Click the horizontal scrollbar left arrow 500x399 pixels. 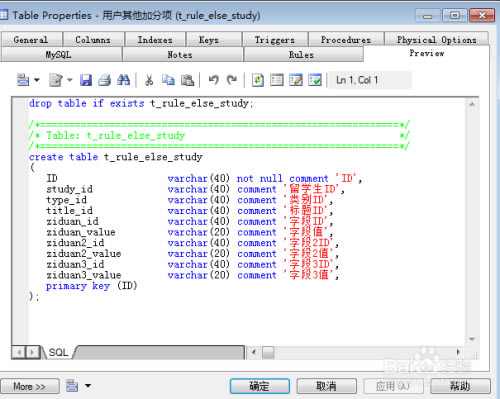[x=254, y=352]
